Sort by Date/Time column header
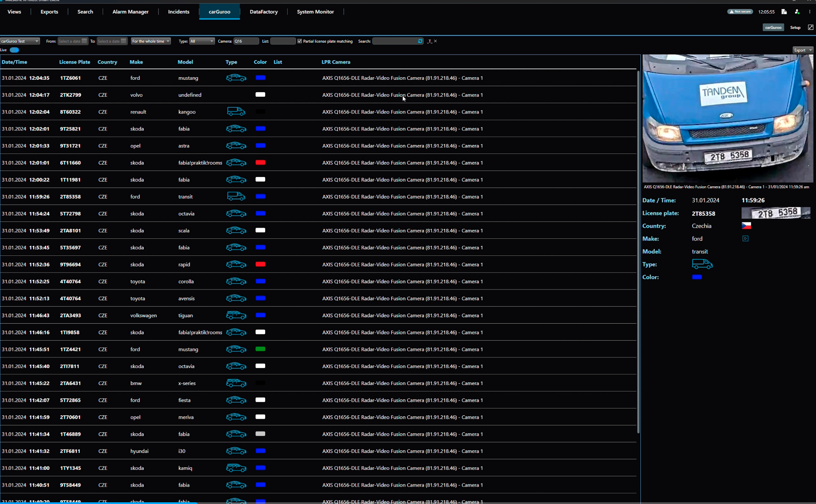816x504 pixels. (14, 62)
